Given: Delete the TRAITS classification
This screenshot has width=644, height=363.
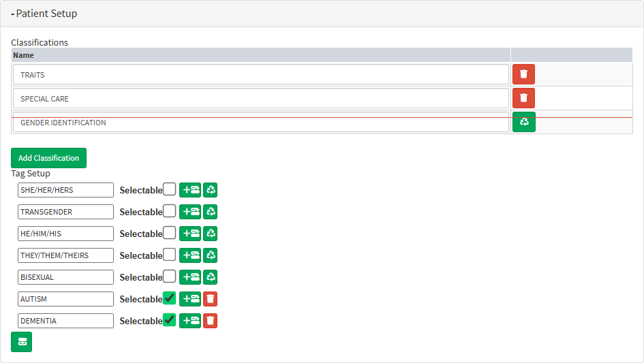Looking at the screenshot, I should click(523, 75).
